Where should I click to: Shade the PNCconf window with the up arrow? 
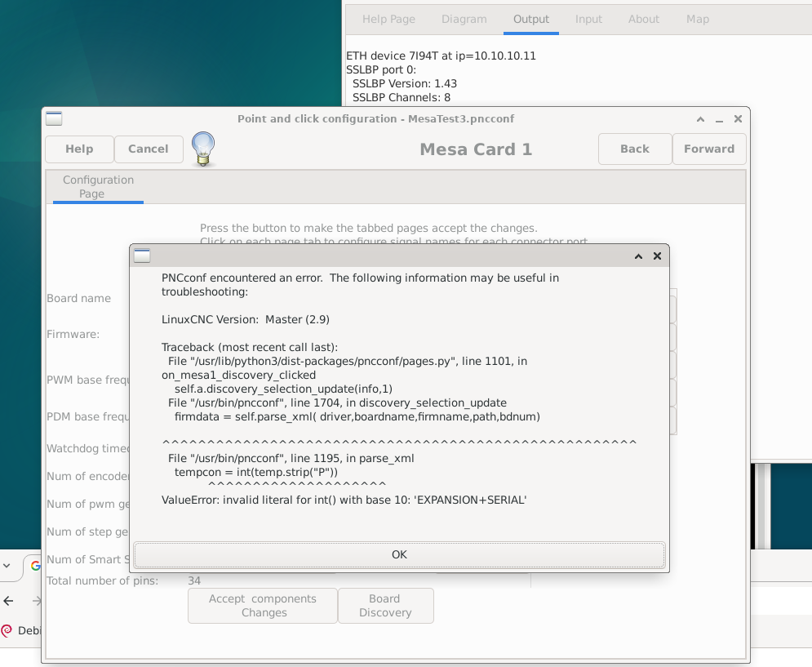coord(701,119)
